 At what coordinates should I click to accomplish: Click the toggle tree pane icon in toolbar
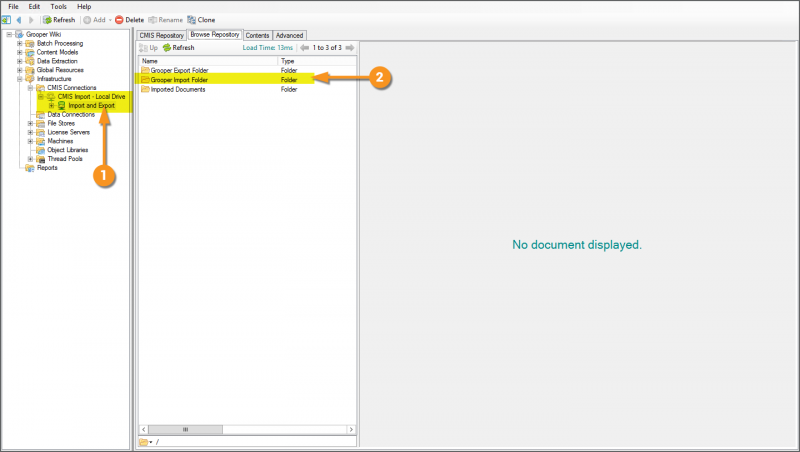pos(6,20)
